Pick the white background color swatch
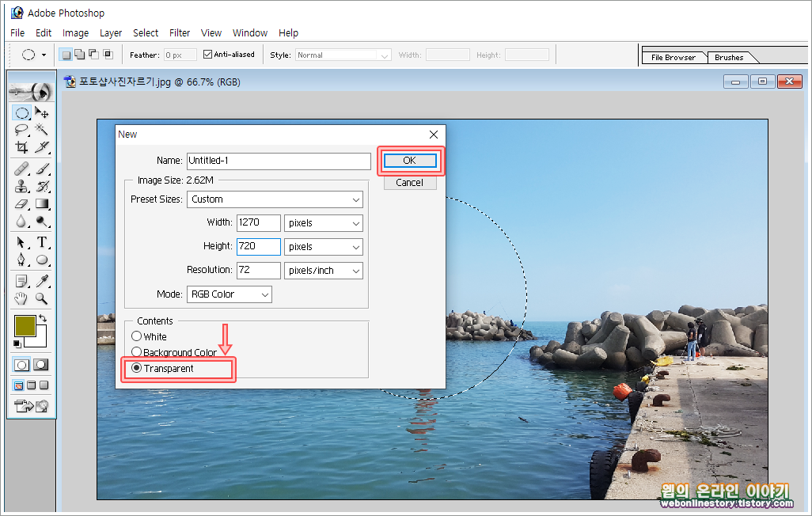Image resolution: width=812 pixels, height=516 pixels. pyautogui.click(x=40, y=340)
